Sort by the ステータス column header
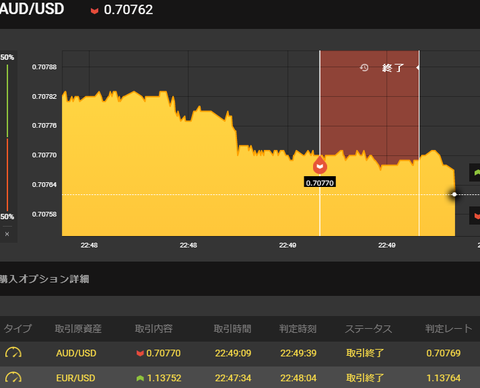The image size is (480, 388). point(368,329)
